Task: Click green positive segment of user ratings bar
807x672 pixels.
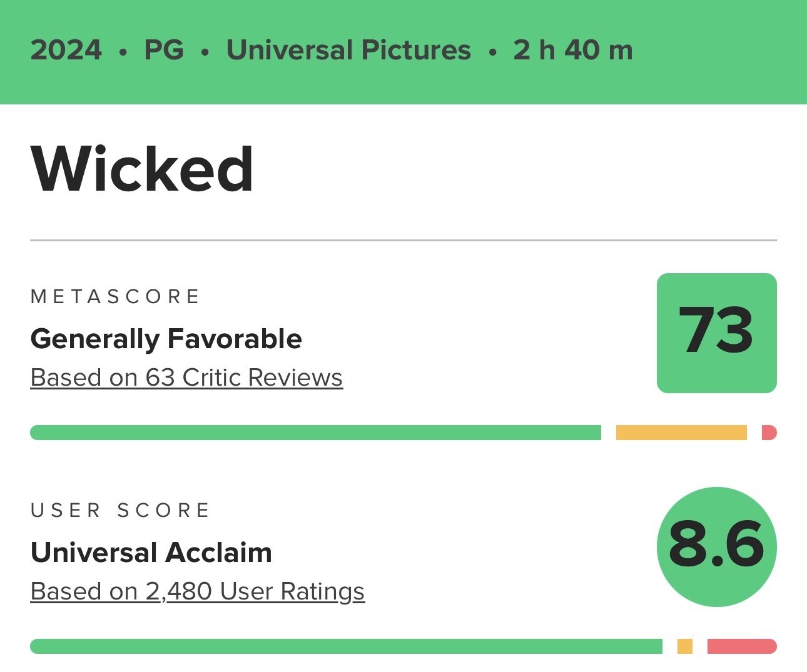Action: [x=346, y=646]
